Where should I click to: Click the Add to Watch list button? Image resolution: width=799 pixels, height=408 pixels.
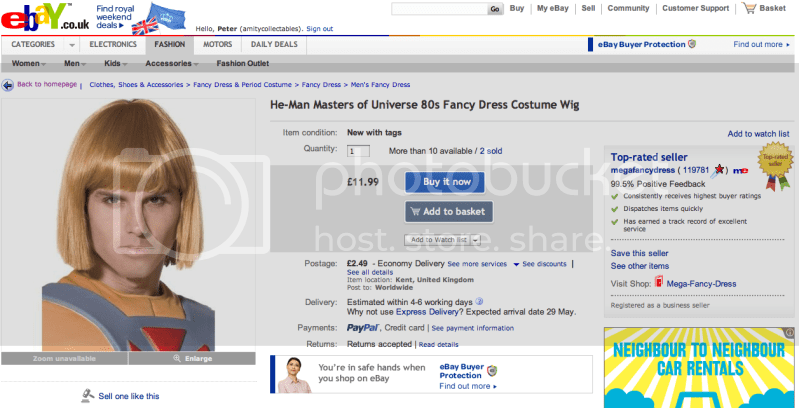coord(438,240)
